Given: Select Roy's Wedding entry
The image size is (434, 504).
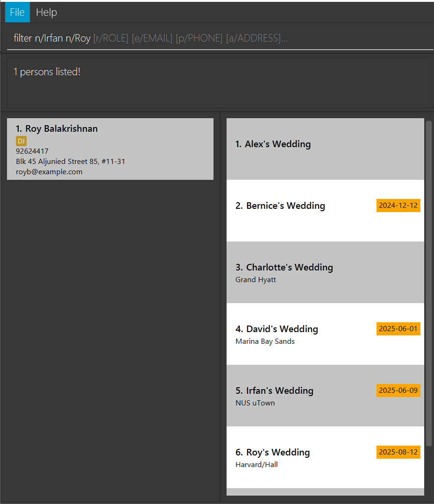Looking at the screenshot, I should (325, 457).
